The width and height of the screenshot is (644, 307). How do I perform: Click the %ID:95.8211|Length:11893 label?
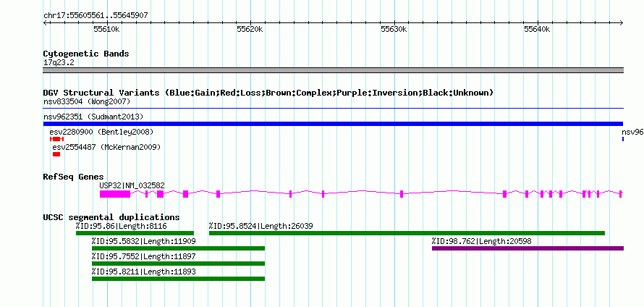pos(144,272)
